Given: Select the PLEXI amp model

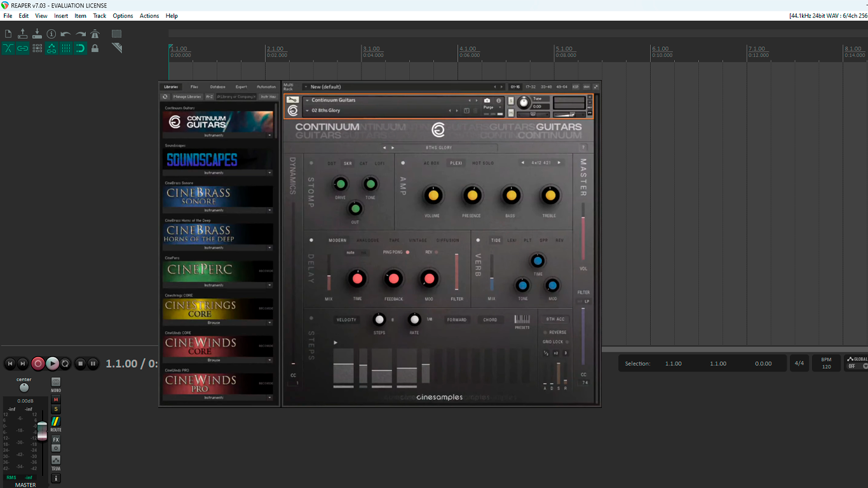Looking at the screenshot, I should pos(456,163).
